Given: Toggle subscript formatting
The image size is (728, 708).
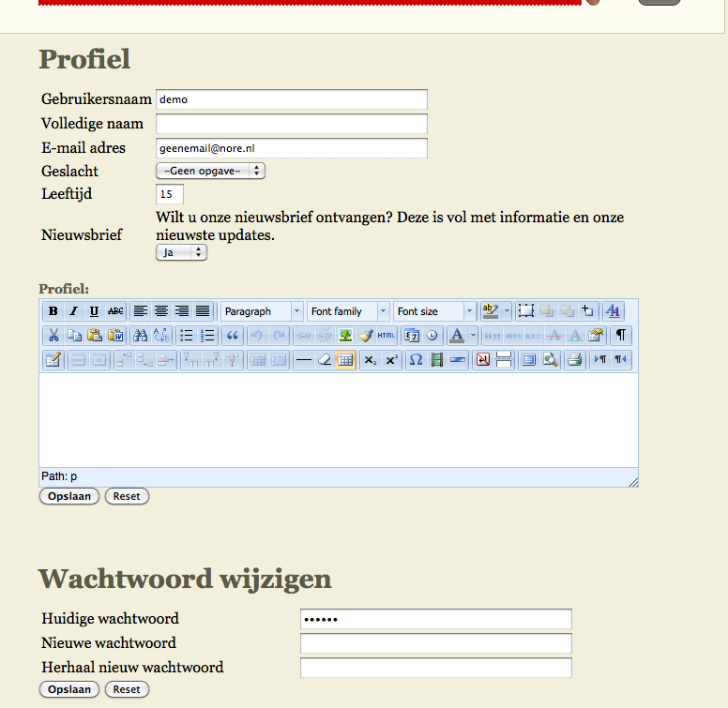Looking at the screenshot, I should 370,359.
